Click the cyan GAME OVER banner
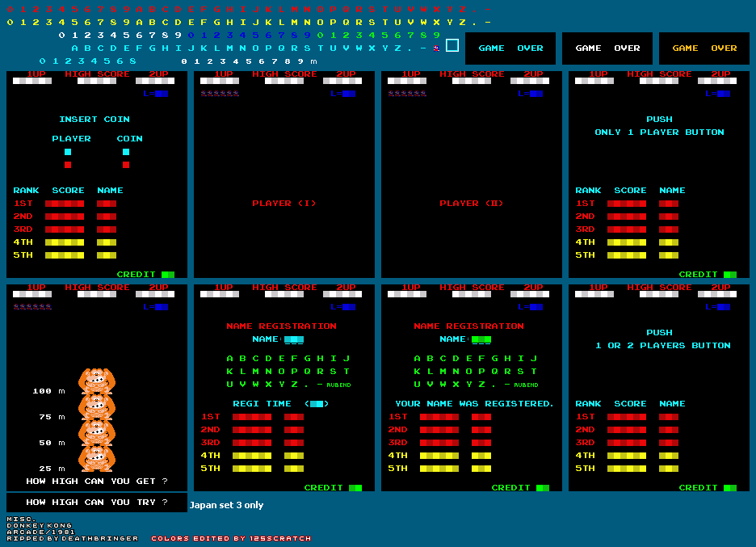Viewport: 756px width, 547px height. click(510, 48)
